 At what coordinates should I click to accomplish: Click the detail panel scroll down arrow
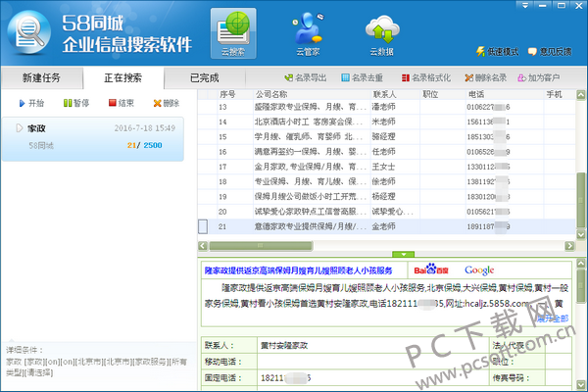click(581, 385)
